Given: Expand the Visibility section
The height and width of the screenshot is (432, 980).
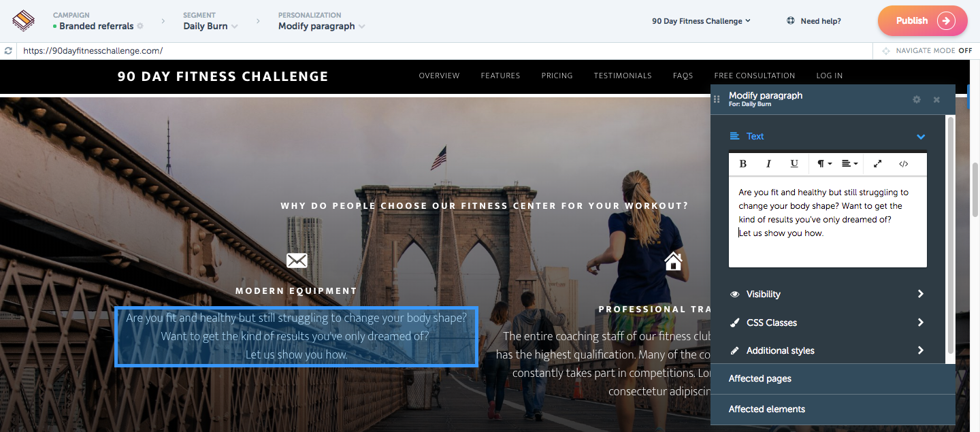Looking at the screenshot, I should point(828,294).
